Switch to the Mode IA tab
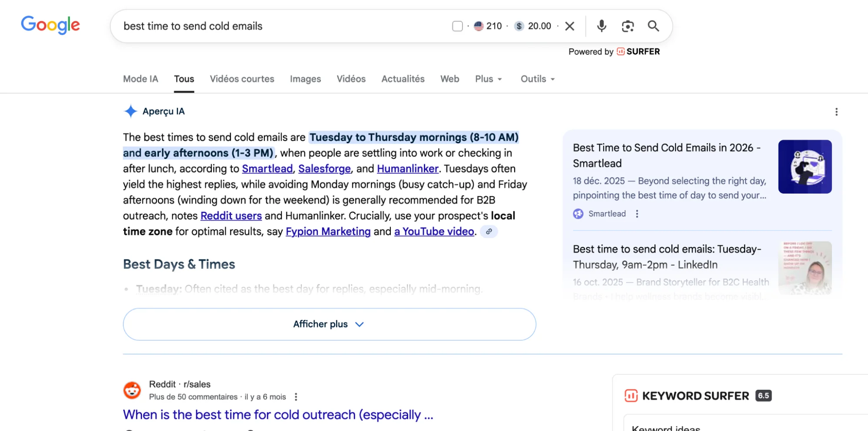Image resolution: width=868 pixels, height=431 pixels. (x=141, y=79)
